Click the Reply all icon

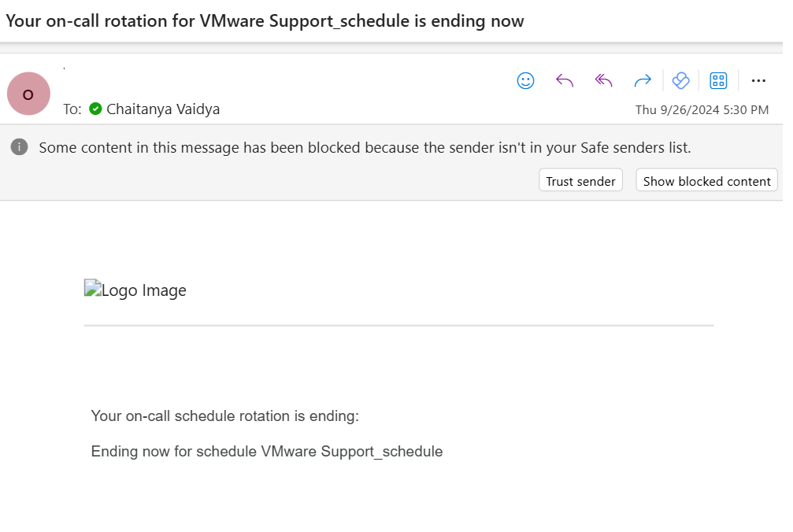point(603,80)
